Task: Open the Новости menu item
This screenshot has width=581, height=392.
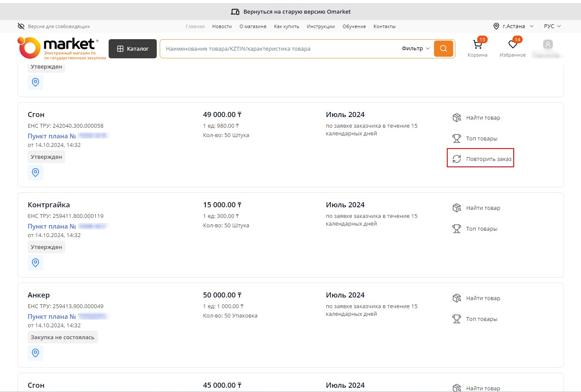Action: (x=222, y=26)
